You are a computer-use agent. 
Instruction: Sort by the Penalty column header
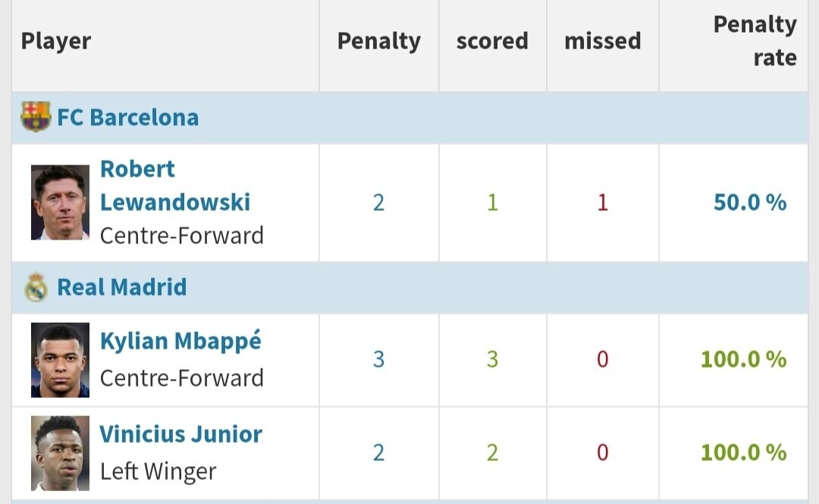click(379, 41)
